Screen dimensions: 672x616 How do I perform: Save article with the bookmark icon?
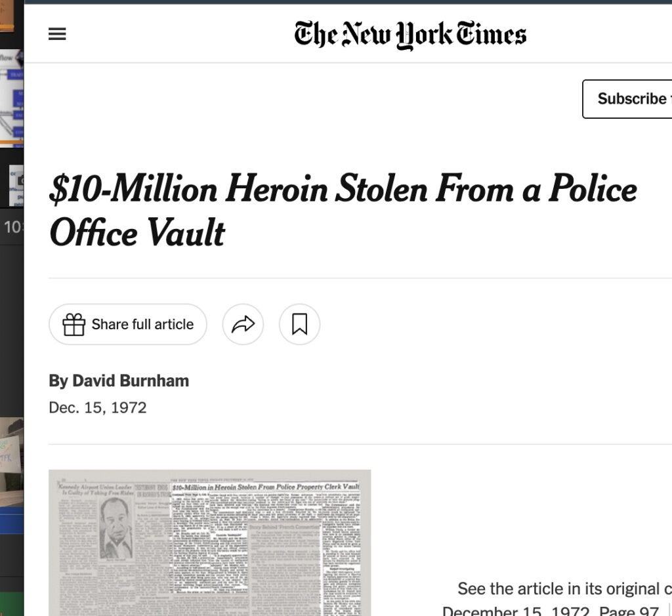coord(299,324)
